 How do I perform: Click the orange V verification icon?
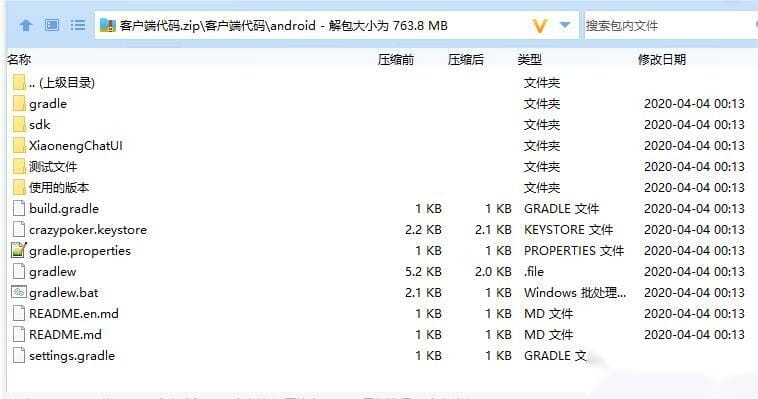point(539,25)
